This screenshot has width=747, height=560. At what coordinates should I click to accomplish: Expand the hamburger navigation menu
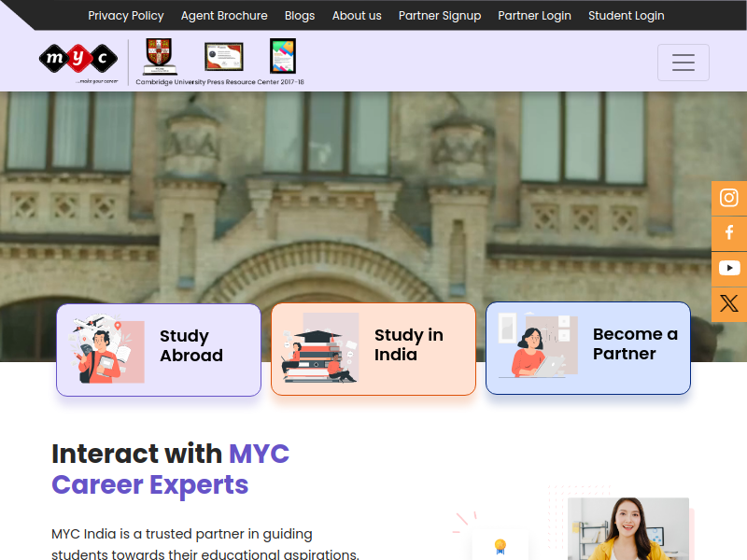[x=684, y=63]
